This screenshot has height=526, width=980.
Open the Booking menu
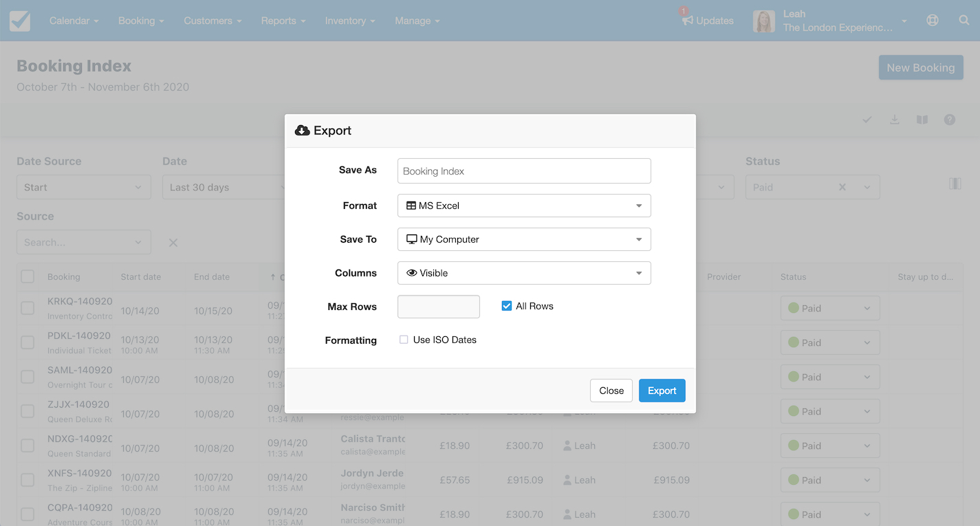pyautogui.click(x=141, y=21)
